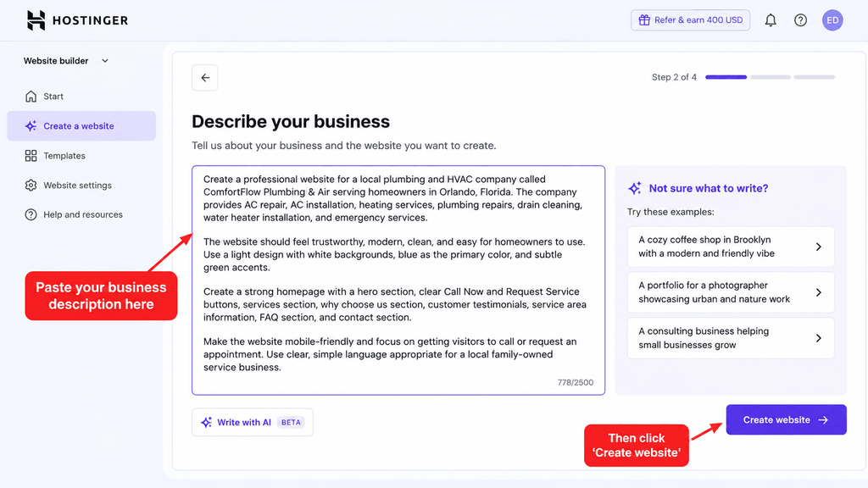This screenshot has height=488, width=868.
Task: Click the 778/2500 character counter
Action: [x=576, y=382]
